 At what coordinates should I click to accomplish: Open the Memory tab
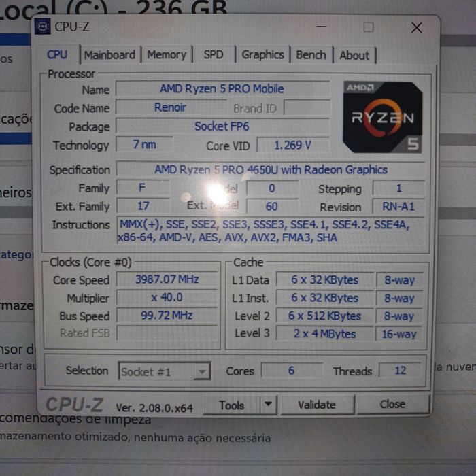[x=167, y=55]
